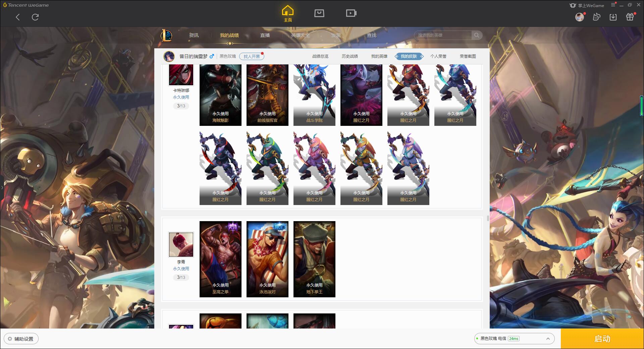Open the 地下拳王 skin card
The height and width of the screenshot is (349, 644).
(314, 259)
